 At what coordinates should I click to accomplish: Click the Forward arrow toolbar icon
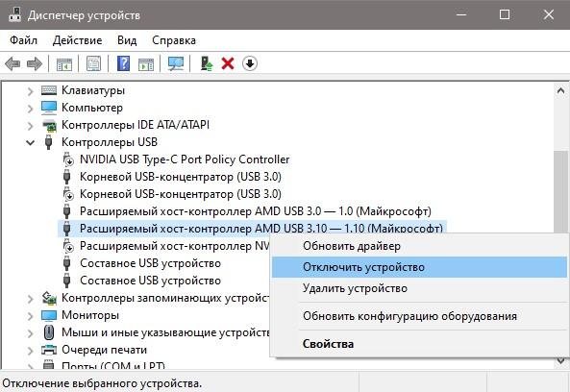point(35,64)
